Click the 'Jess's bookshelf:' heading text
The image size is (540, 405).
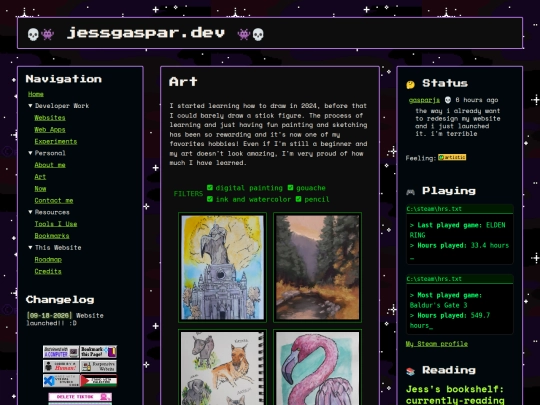click(x=455, y=389)
